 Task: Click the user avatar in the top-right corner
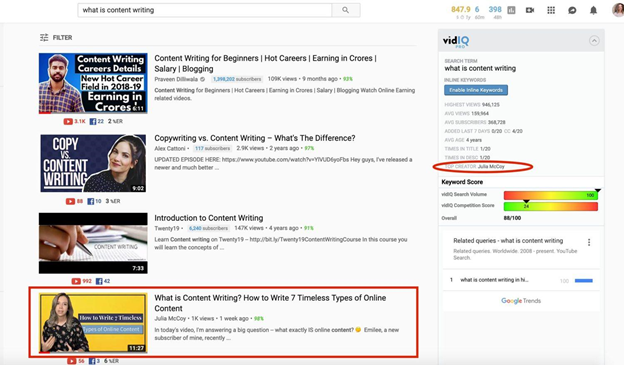pos(618,10)
